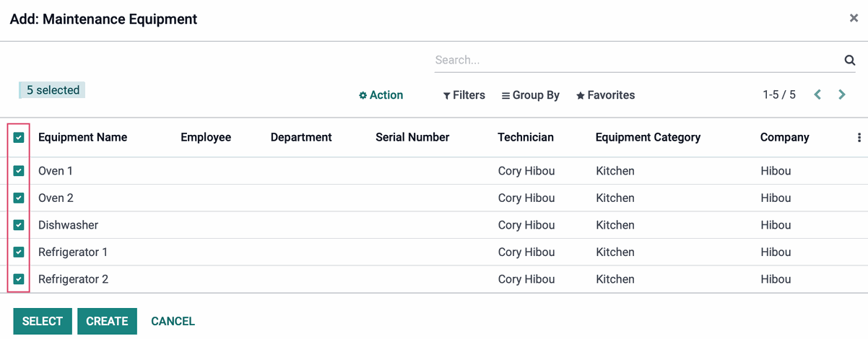Image resolution: width=868 pixels, height=339 pixels.
Task: Open the Group By dropdown
Action: (531, 95)
